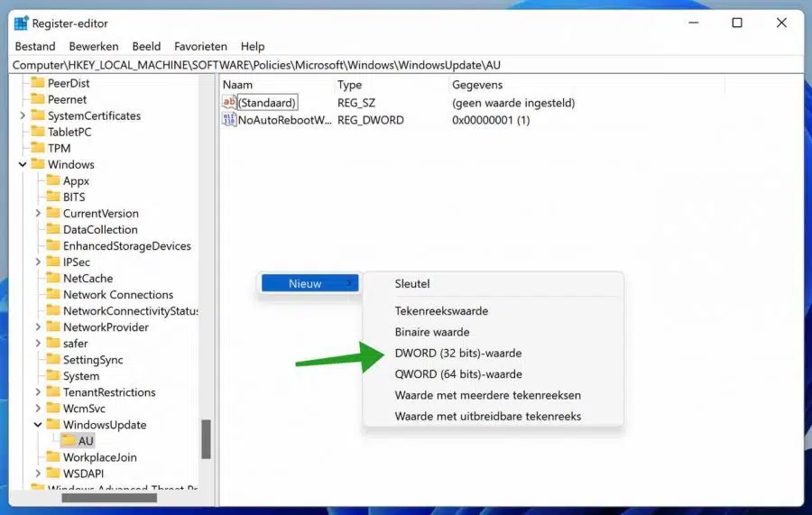Viewport: 812px width, 515px height.
Task: Select Sleutel from the submenu
Action: click(x=494, y=283)
